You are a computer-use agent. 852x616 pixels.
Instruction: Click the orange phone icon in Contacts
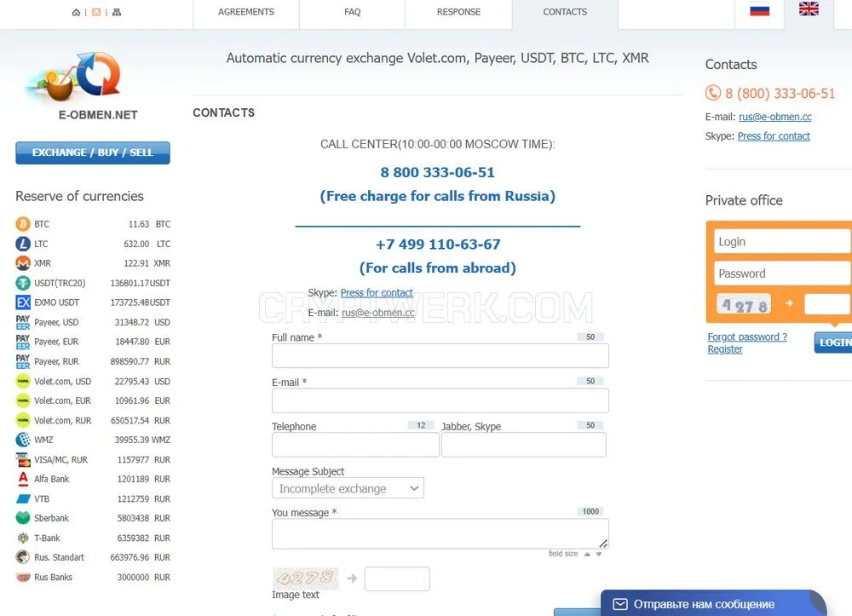point(713,93)
